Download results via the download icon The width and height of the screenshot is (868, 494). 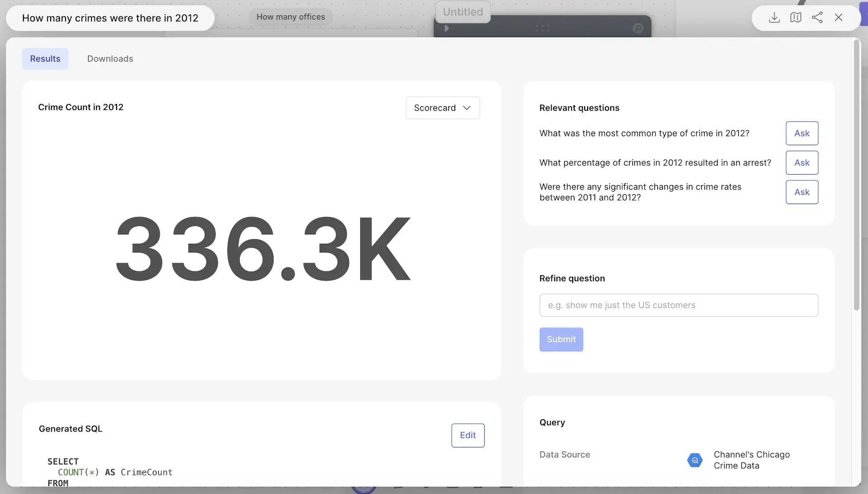(774, 18)
